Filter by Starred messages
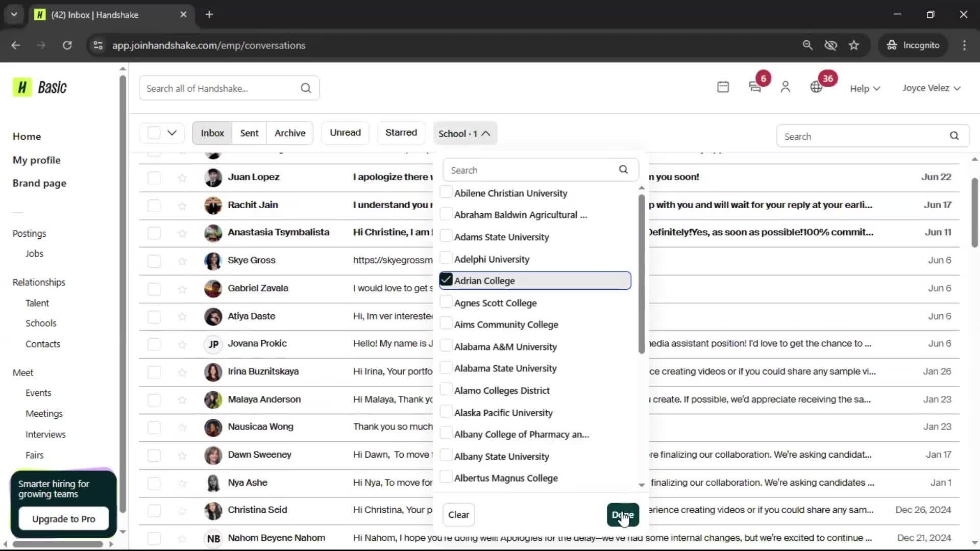 (401, 133)
